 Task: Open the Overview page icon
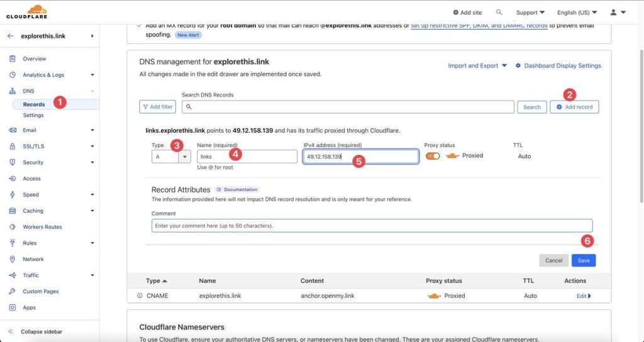pos(13,58)
